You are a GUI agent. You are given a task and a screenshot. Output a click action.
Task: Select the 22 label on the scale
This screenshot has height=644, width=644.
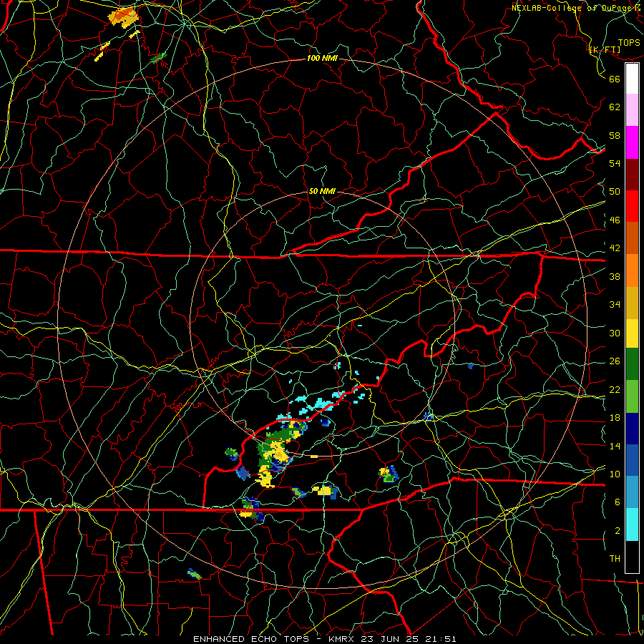click(x=615, y=389)
